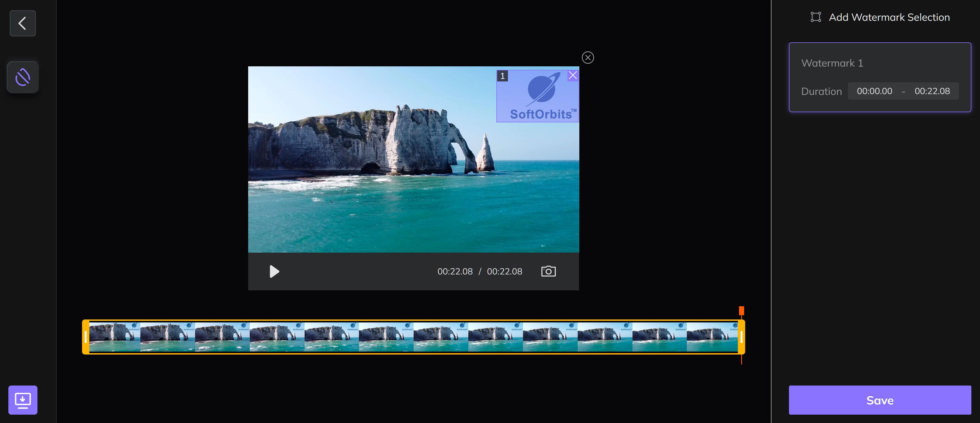Click the play button to preview video

click(273, 271)
